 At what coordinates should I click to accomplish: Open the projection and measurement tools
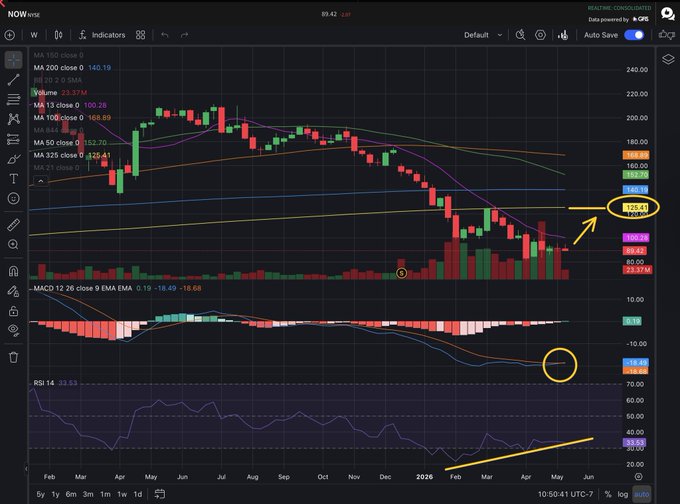[13, 139]
